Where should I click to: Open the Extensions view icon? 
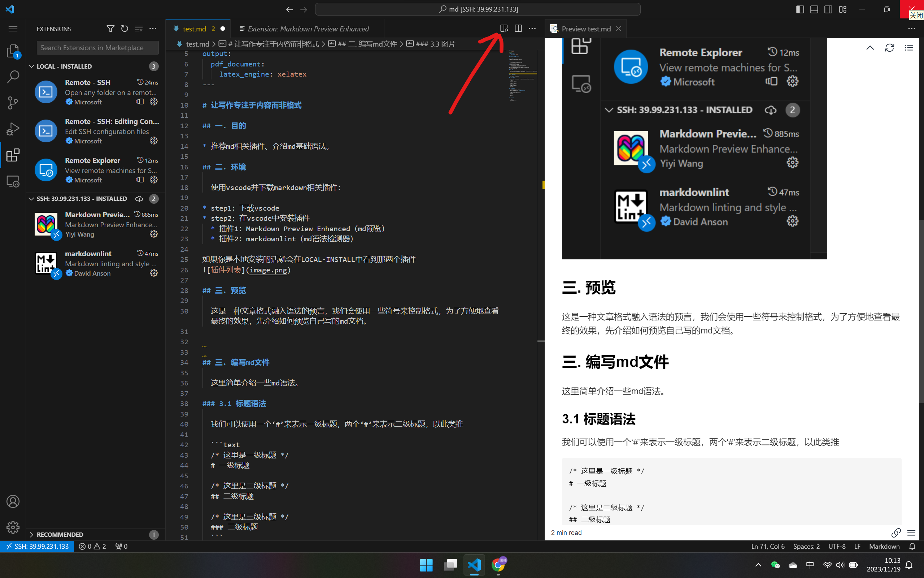(x=13, y=155)
